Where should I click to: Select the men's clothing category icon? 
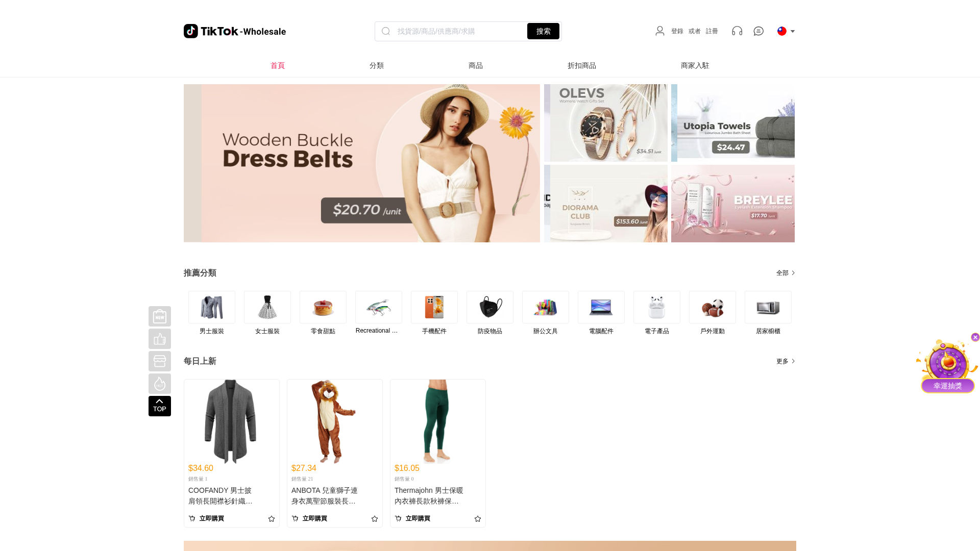click(x=212, y=307)
